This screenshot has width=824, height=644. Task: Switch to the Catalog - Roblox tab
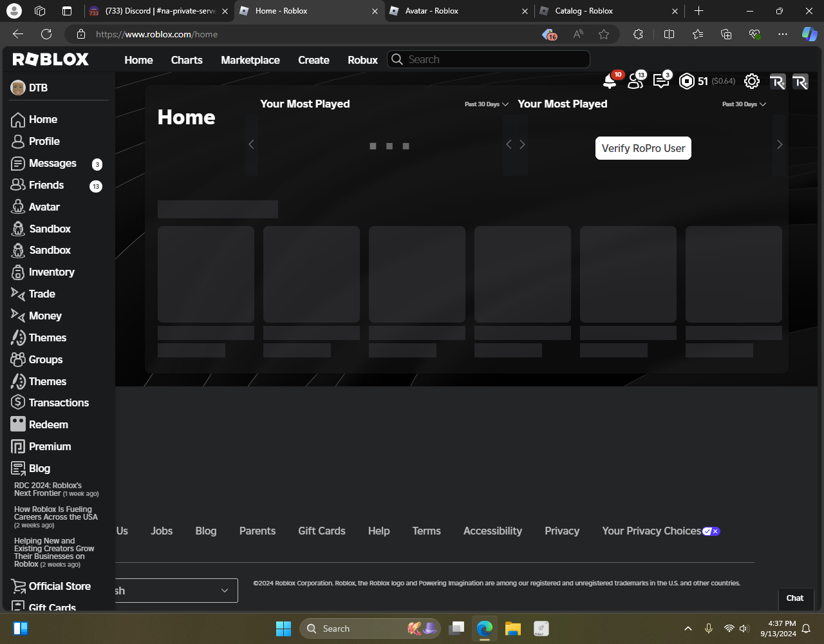coord(609,11)
